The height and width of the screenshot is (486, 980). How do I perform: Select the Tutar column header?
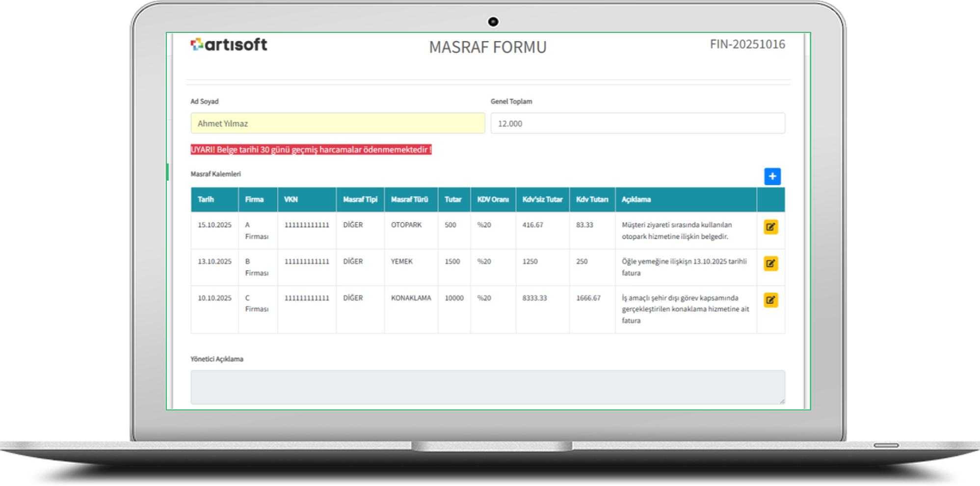pyautogui.click(x=453, y=200)
